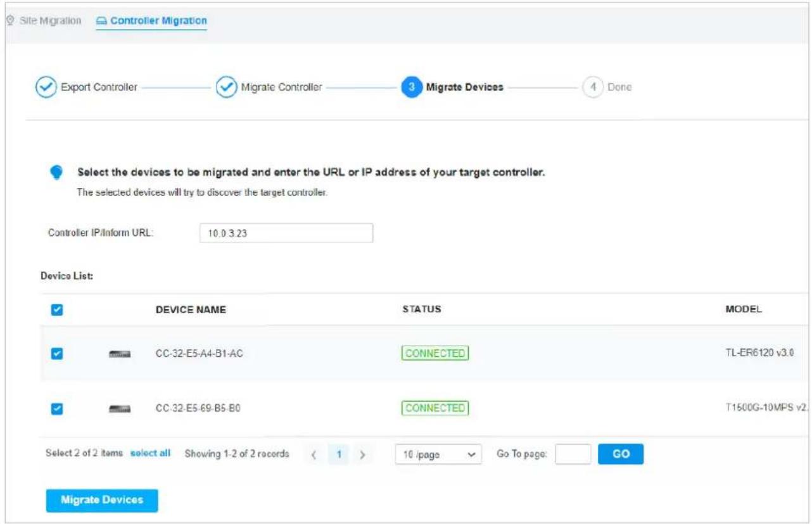Screen dimensions: 812x524
Task: Click the Migrate Controller step checkmark icon
Action: (x=226, y=87)
